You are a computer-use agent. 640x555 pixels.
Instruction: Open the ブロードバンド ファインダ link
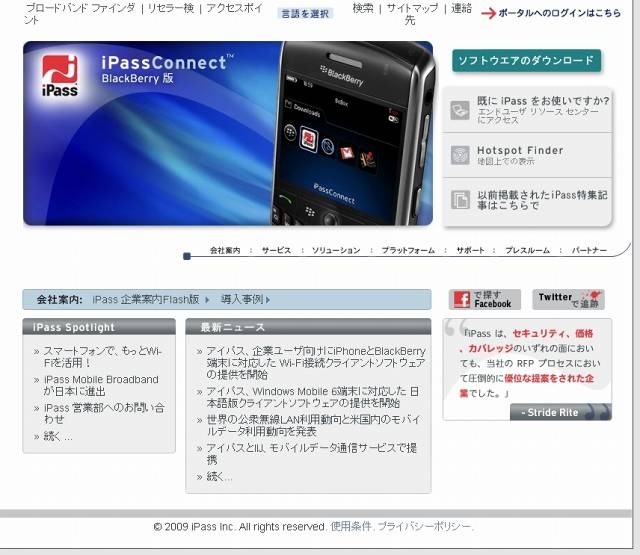coord(80,8)
